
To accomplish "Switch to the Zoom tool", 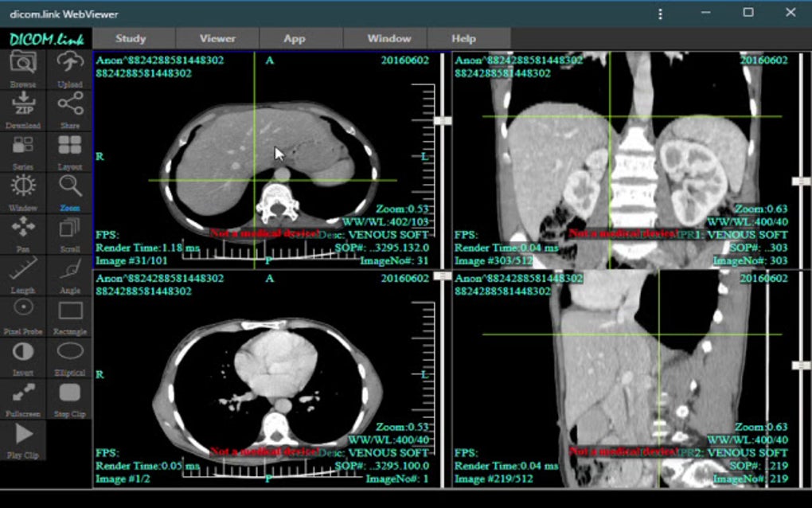I will 69,187.
